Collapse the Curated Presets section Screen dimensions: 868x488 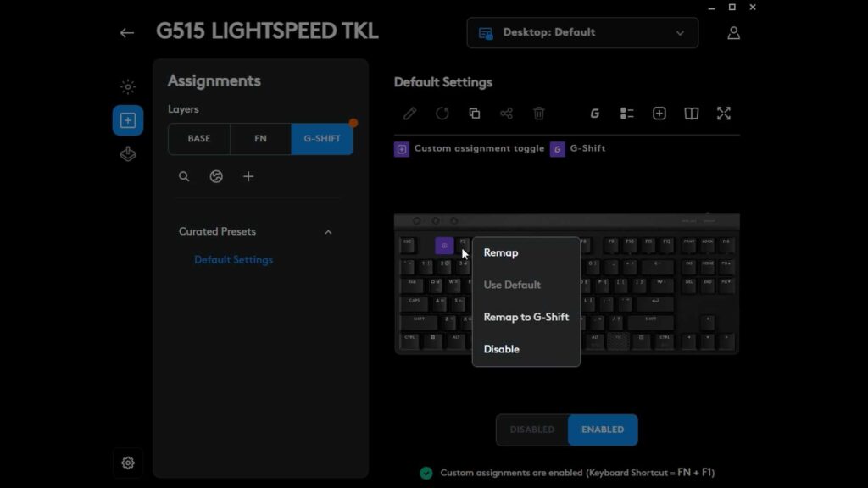coord(328,232)
